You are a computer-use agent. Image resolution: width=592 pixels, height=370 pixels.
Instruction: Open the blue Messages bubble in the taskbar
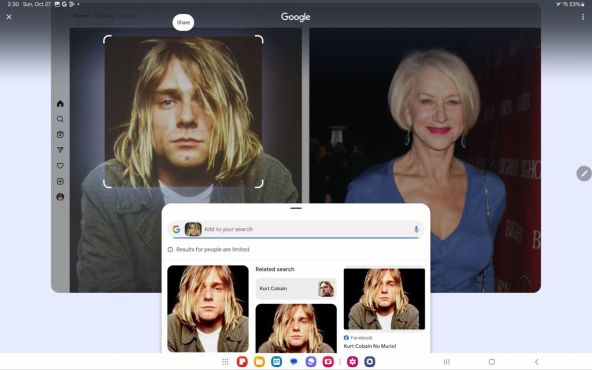click(294, 362)
